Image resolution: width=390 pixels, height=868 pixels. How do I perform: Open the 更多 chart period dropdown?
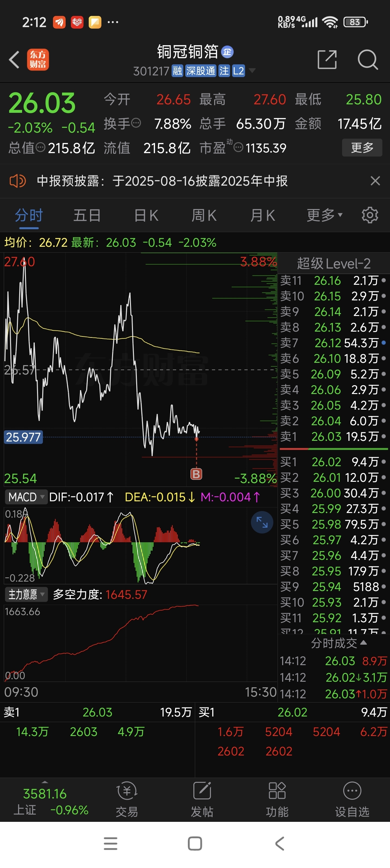coord(324,215)
